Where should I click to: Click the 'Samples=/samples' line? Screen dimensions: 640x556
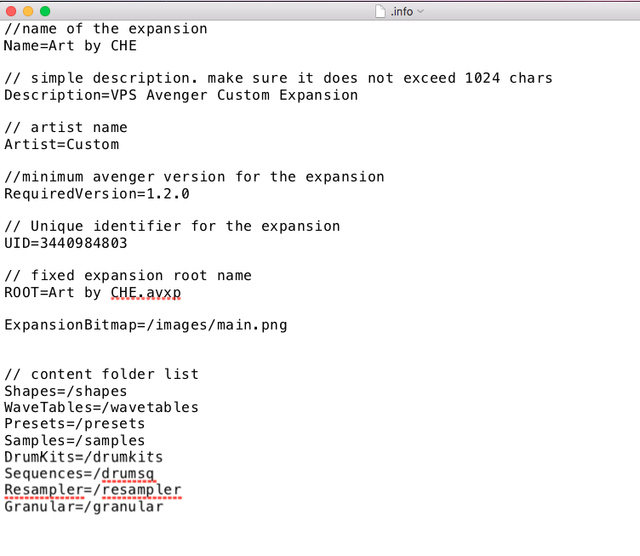pos(75,440)
